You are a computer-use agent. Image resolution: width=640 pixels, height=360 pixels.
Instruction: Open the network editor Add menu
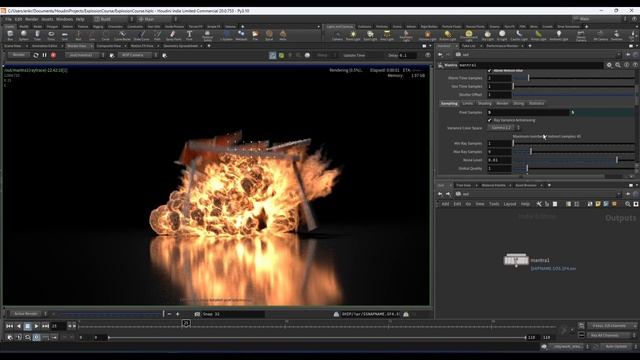(x=445, y=204)
